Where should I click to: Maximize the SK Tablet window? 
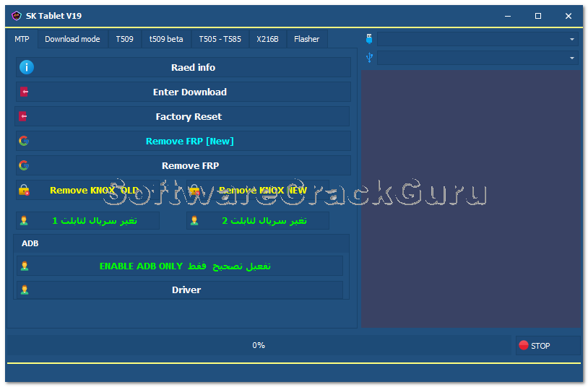pos(538,16)
